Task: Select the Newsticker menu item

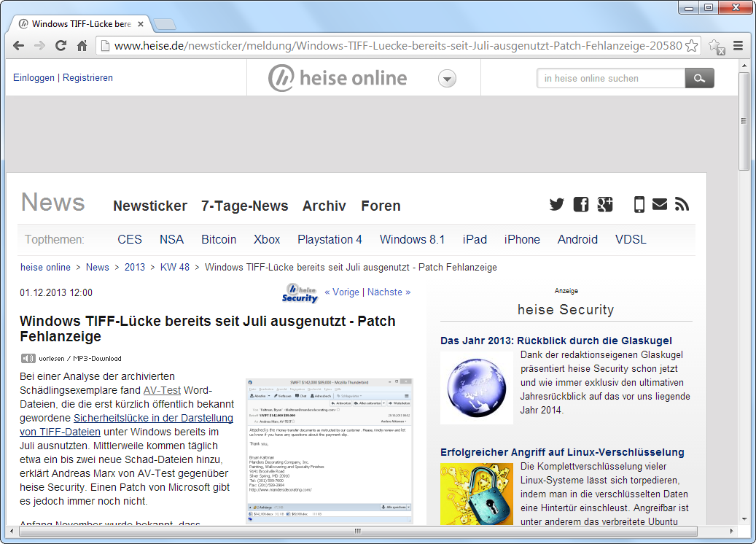Action: click(150, 206)
